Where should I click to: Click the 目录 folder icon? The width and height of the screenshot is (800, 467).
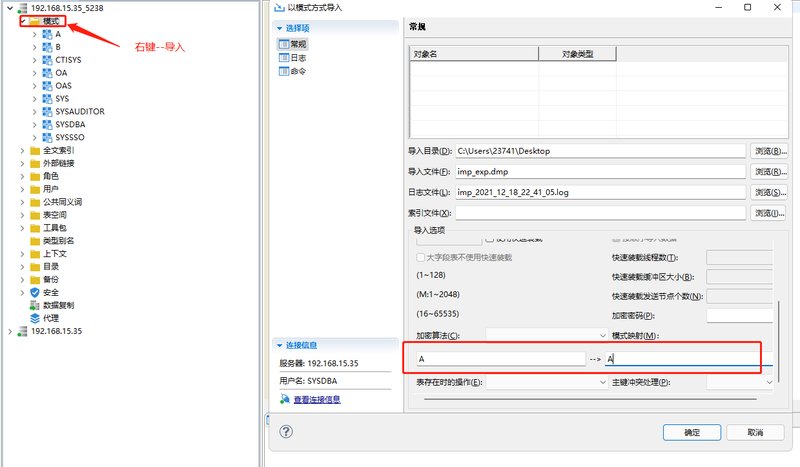pyautogui.click(x=35, y=267)
